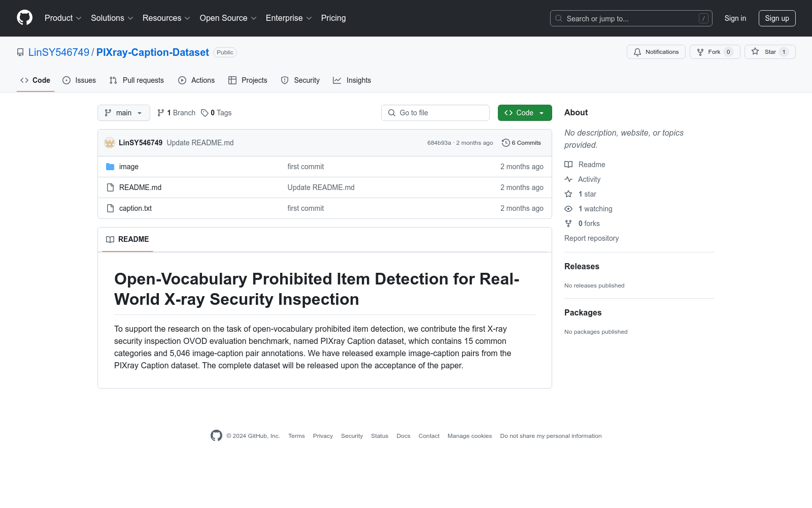Click the GitHub logo in header
812x508 pixels.
tap(24, 18)
